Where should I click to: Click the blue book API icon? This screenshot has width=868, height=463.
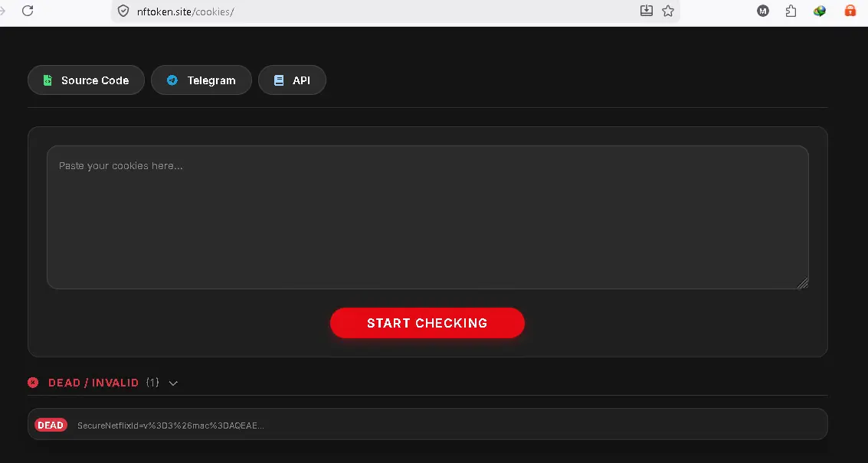[279, 80]
